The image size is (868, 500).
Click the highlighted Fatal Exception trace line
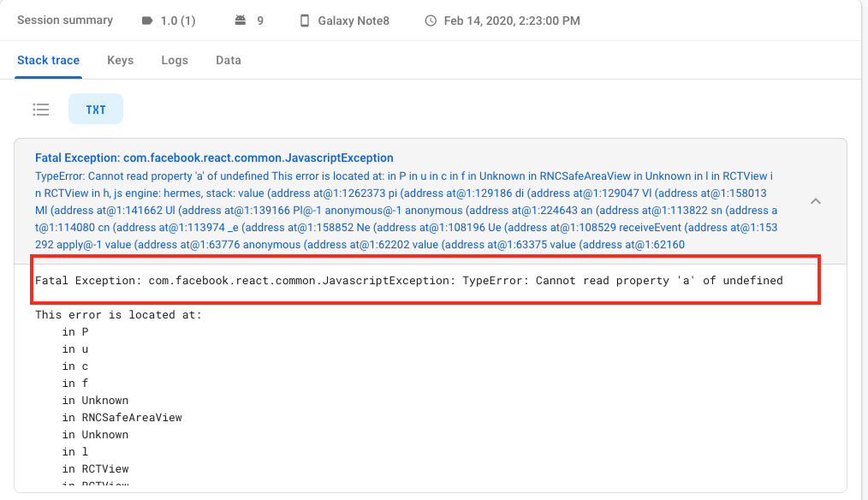tap(409, 281)
